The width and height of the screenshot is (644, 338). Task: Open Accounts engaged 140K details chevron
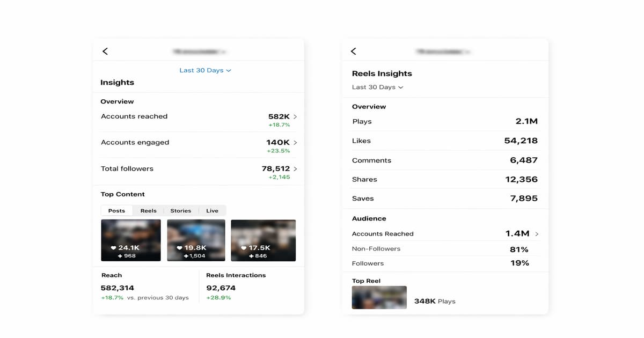click(295, 143)
